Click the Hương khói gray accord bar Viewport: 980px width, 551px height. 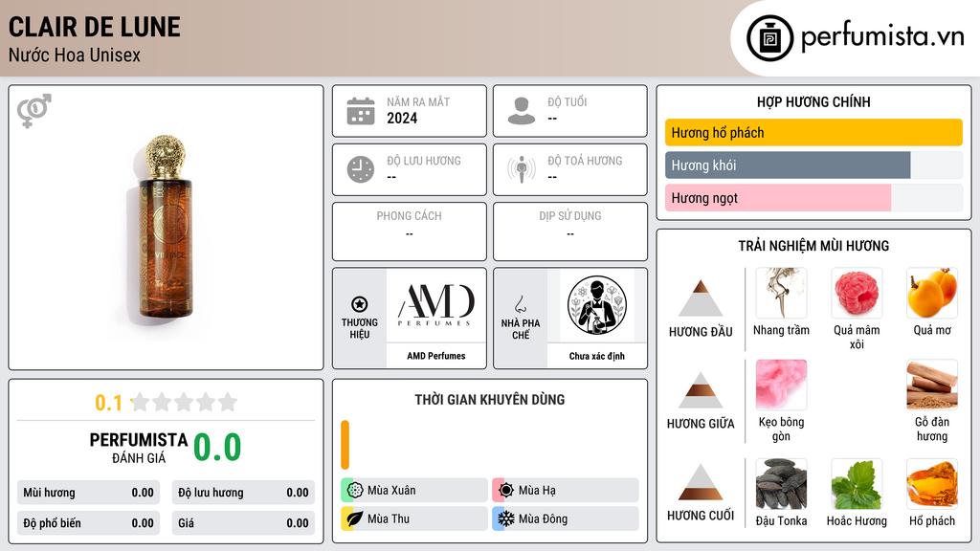788,165
